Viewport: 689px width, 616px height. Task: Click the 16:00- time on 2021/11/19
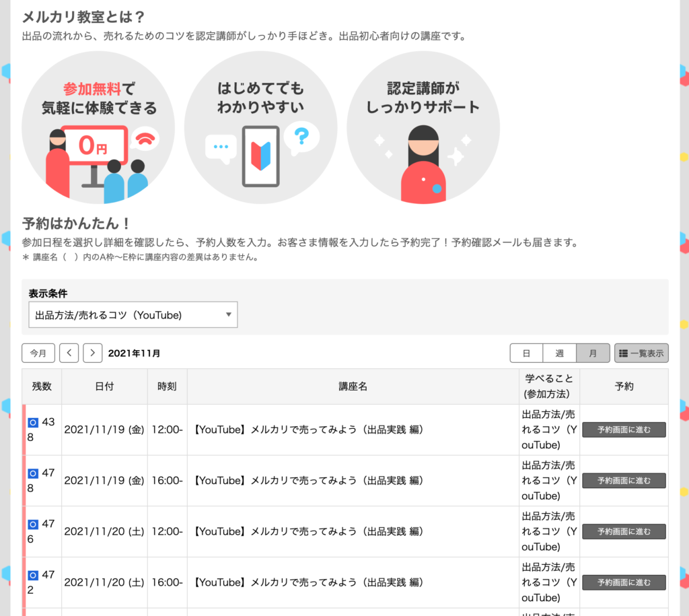167,481
